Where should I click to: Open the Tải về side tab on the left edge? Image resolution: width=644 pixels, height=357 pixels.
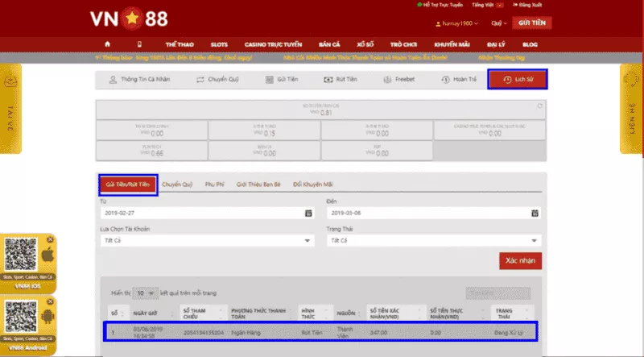pos(10,109)
